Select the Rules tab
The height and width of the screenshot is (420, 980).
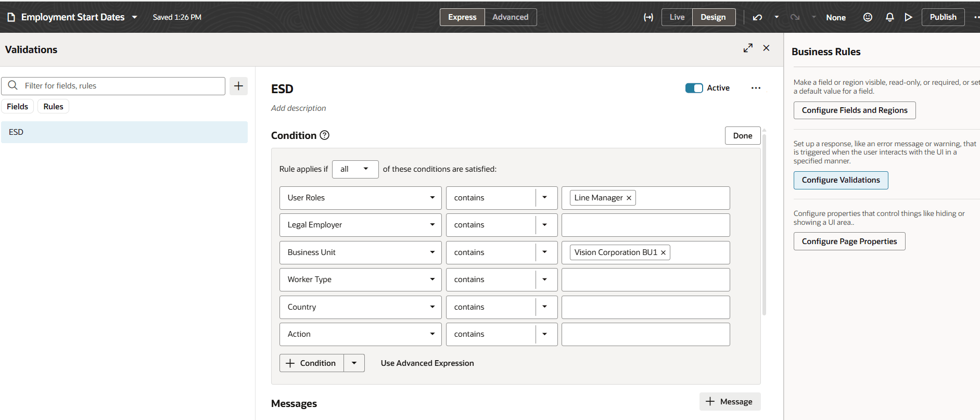coord(53,107)
